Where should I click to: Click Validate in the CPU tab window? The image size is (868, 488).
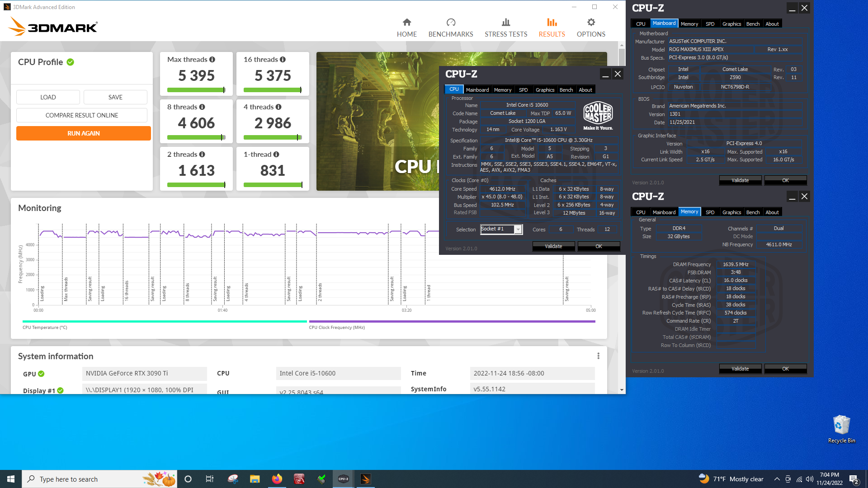pos(553,246)
